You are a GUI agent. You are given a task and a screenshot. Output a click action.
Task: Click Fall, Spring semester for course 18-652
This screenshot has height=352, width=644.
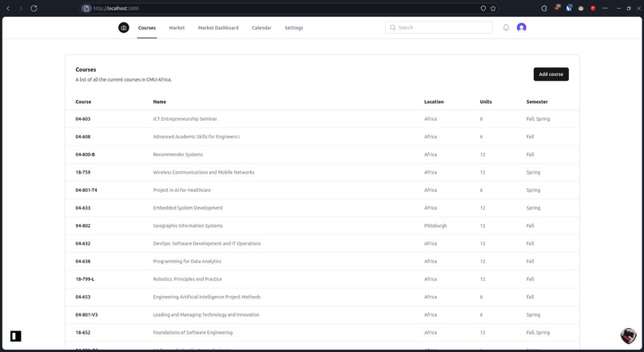click(x=538, y=332)
